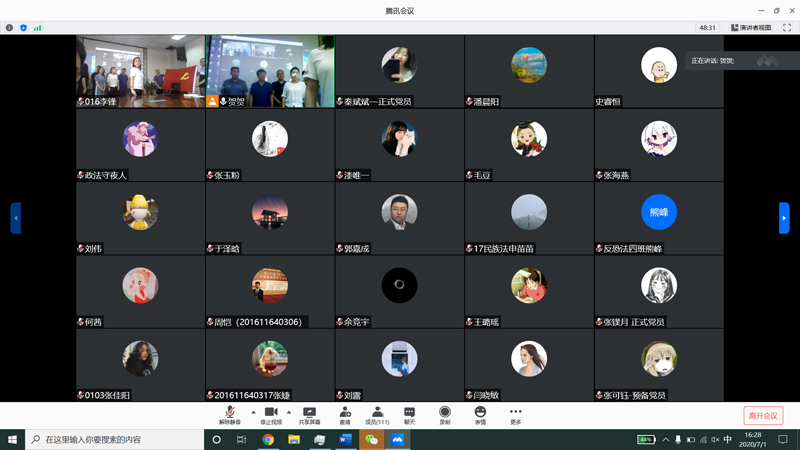Open the share screen option
The image size is (800, 450).
[x=309, y=414]
